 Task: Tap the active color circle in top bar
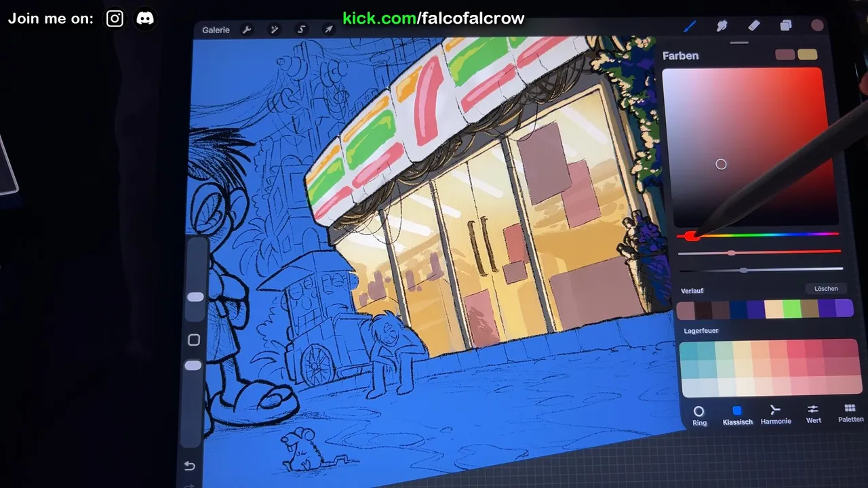817,25
